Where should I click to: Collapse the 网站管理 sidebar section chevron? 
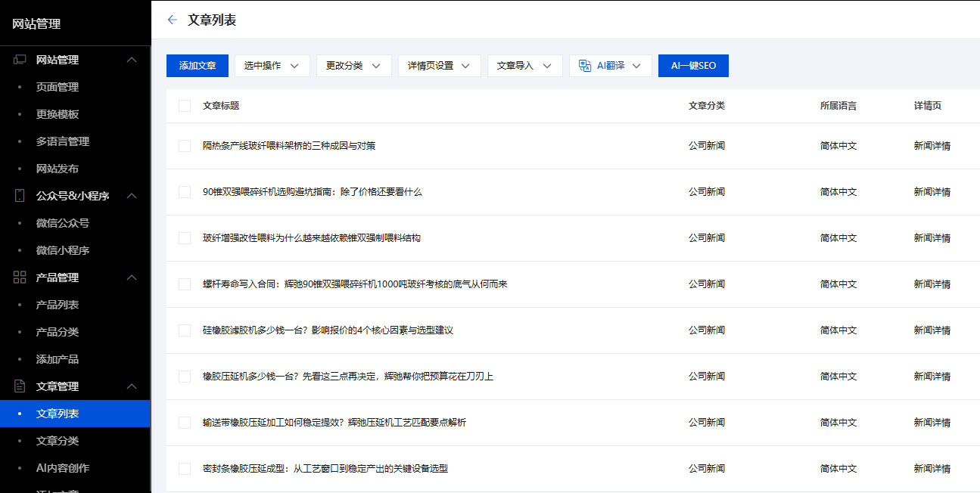click(132, 60)
